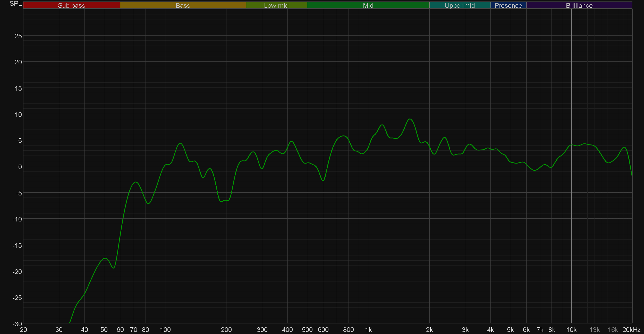644x334 pixels.
Task: Click the 0 dB level label
Action: [x=20, y=167]
